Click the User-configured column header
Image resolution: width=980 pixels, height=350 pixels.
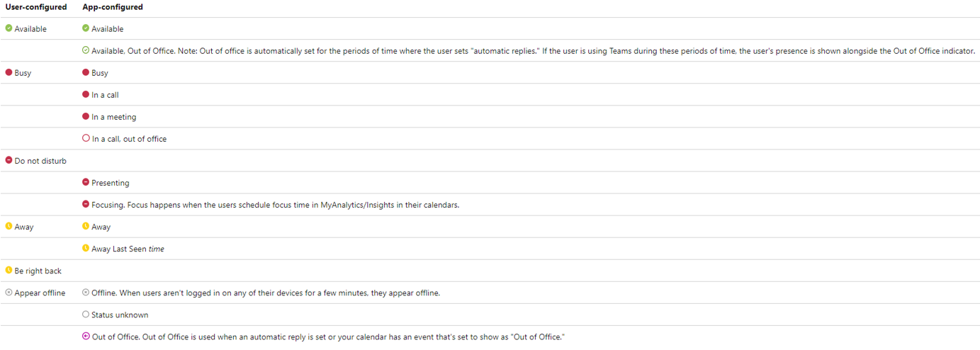tap(36, 7)
